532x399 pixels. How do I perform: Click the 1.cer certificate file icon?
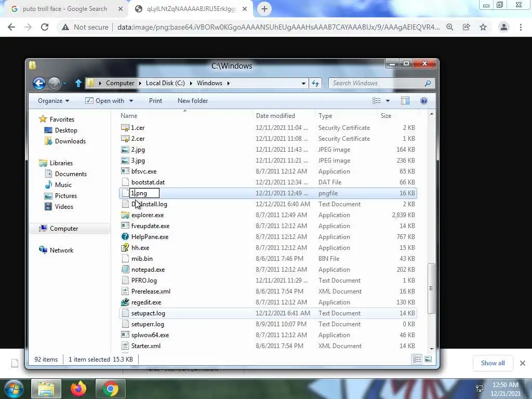pyautogui.click(x=125, y=128)
